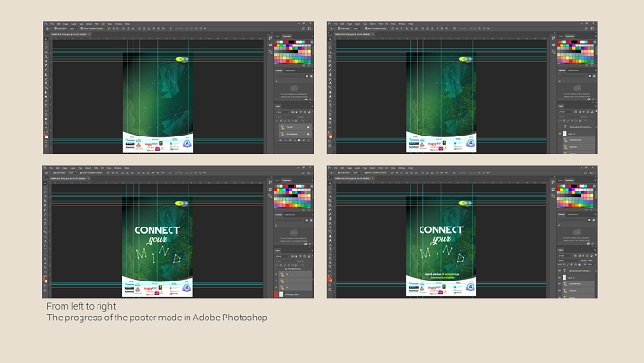The width and height of the screenshot is (644, 363).
Task: Toggle top layer eye icon, bottom-left screenshot
Action: 276,274
